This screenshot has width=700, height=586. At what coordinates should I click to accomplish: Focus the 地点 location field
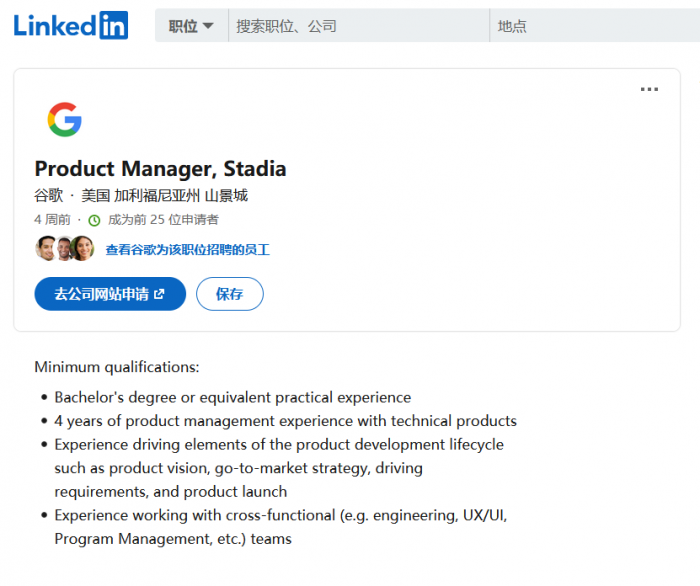(x=595, y=26)
